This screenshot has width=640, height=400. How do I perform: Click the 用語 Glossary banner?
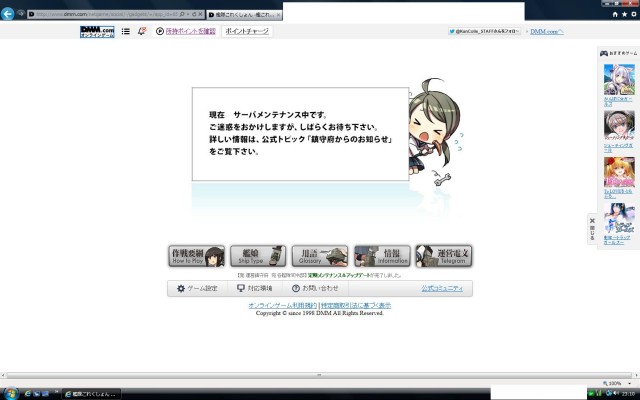[320, 256]
